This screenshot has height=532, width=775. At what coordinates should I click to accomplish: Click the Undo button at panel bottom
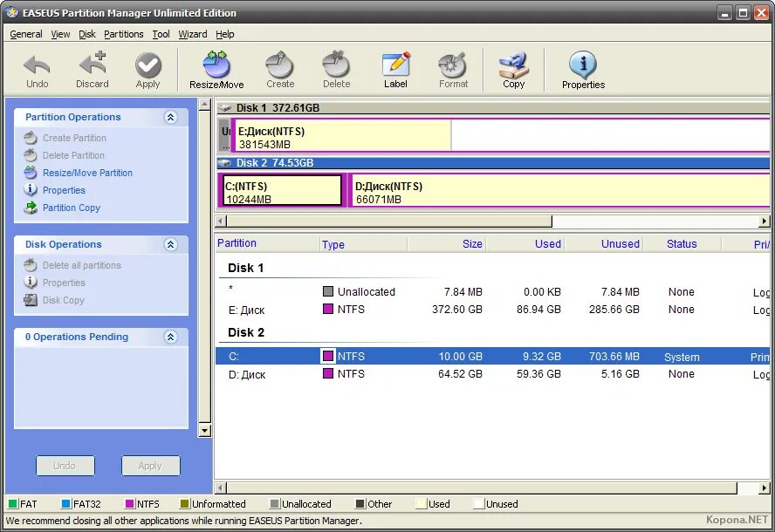pos(65,466)
